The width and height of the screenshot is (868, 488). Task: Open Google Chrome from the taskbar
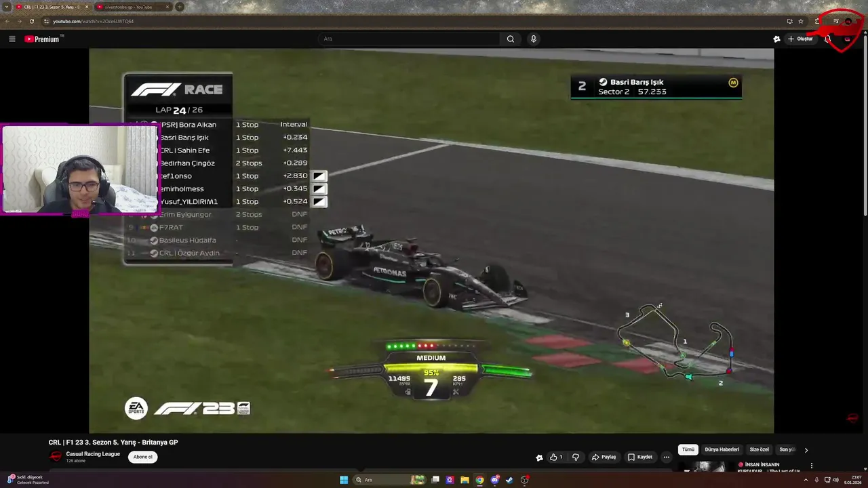[479, 480]
